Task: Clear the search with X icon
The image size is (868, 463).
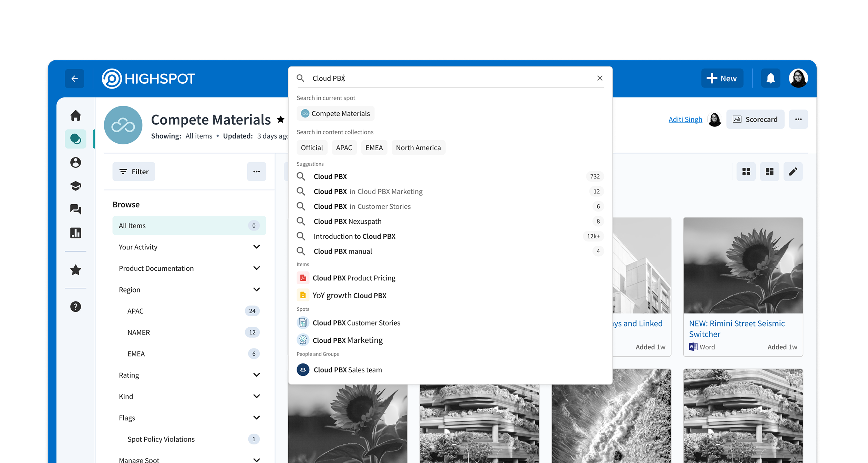Action: click(600, 78)
